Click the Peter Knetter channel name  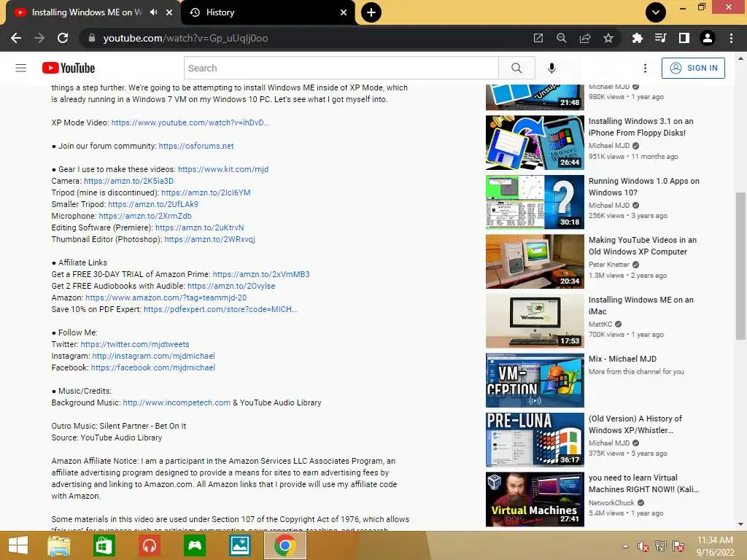coord(609,264)
